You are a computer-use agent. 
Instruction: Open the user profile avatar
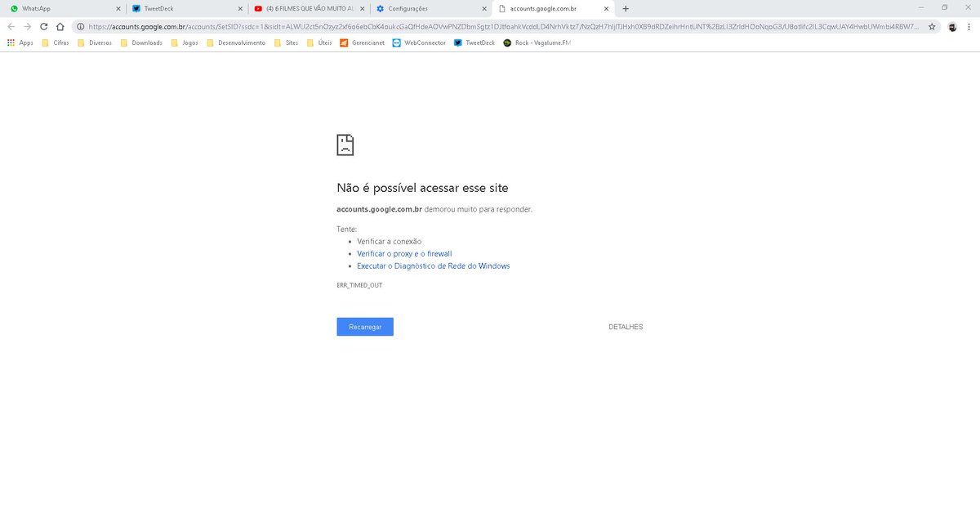point(952,26)
